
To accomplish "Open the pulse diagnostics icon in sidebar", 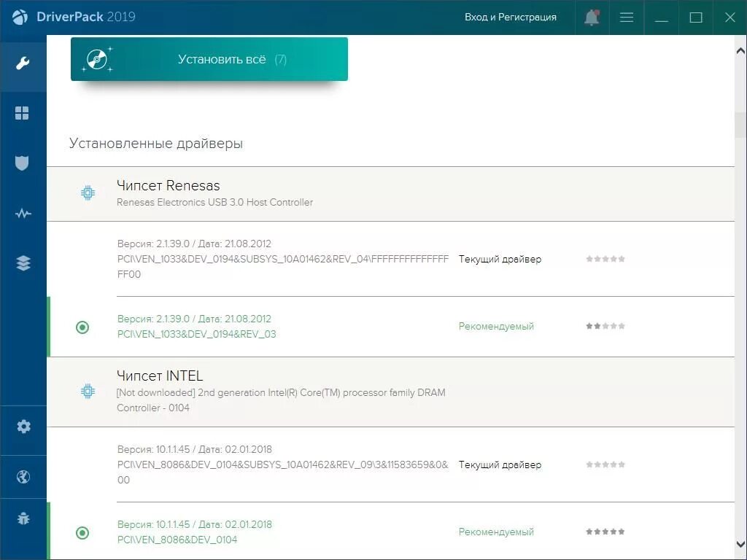I will pyautogui.click(x=23, y=214).
